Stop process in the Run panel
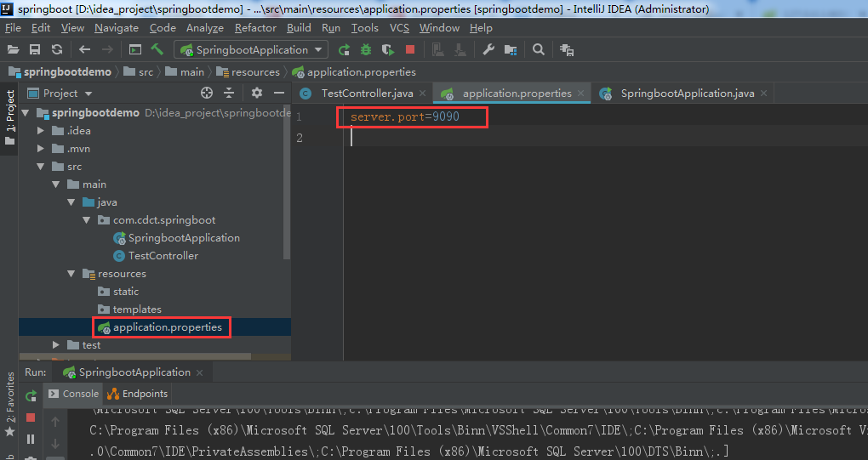The image size is (868, 460). point(31,417)
